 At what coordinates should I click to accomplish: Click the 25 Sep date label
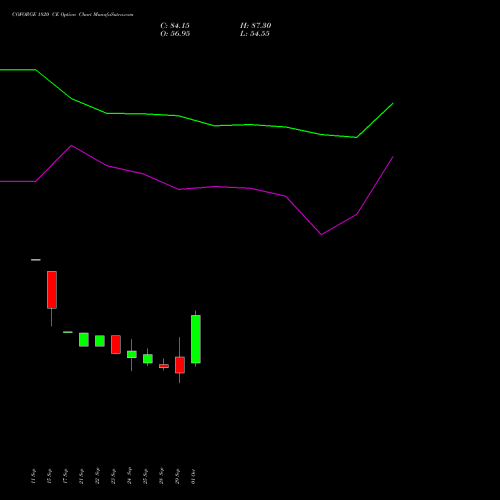click(145, 476)
